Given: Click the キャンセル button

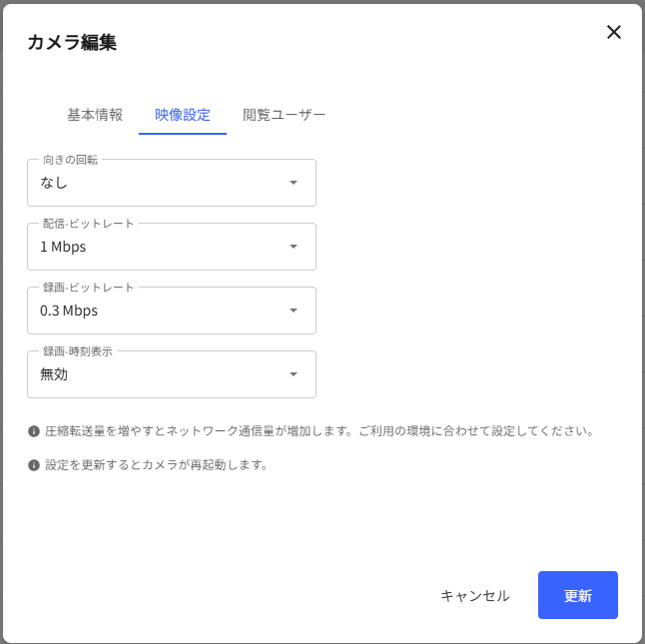Looking at the screenshot, I should pyautogui.click(x=475, y=595).
